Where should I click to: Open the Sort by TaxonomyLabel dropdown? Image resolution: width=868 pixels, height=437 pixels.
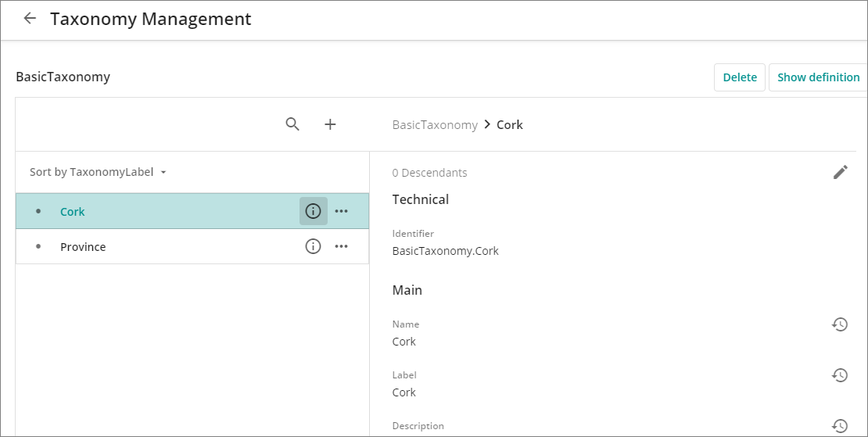click(x=98, y=172)
